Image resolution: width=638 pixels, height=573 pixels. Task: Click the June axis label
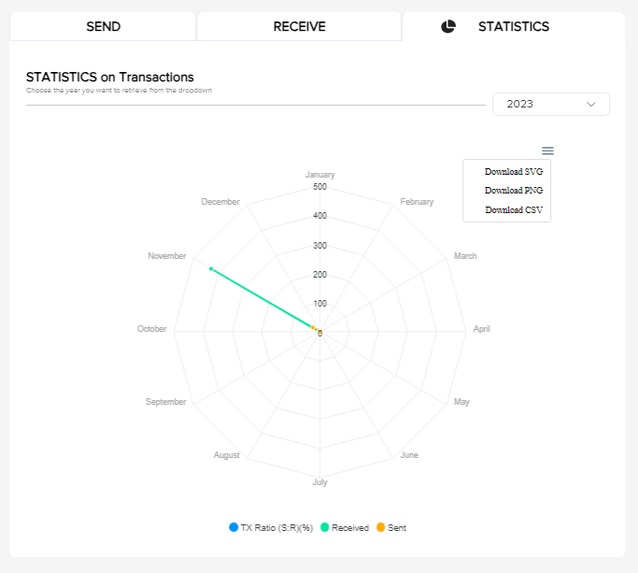(409, 455)
